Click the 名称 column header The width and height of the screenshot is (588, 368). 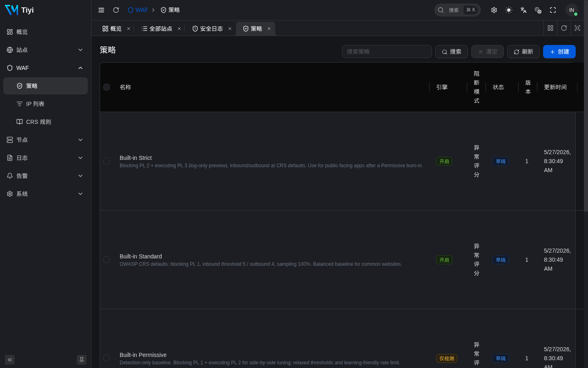(125, 87)
